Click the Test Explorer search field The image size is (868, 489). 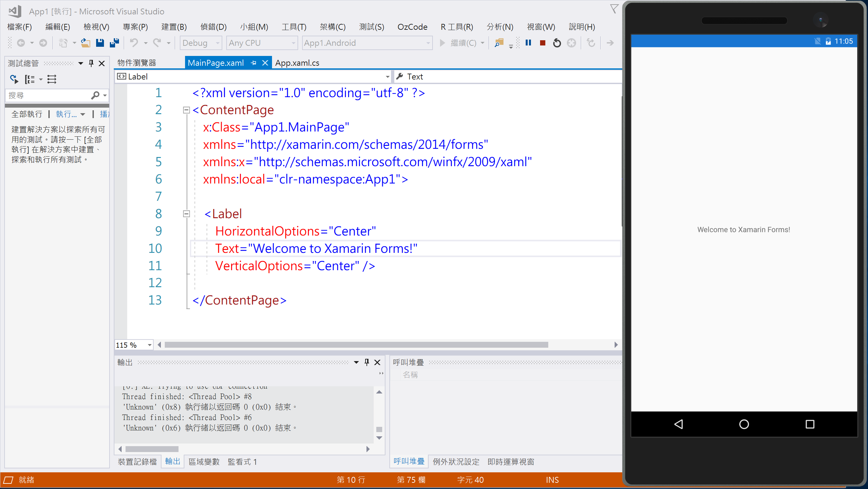point(47,96)
